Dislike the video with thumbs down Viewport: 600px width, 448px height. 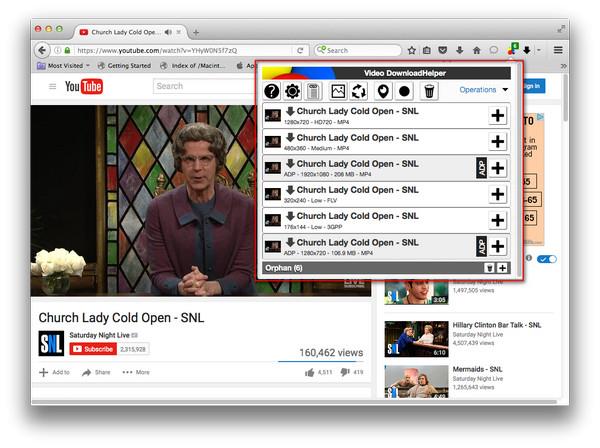click(x=345, y=372)
